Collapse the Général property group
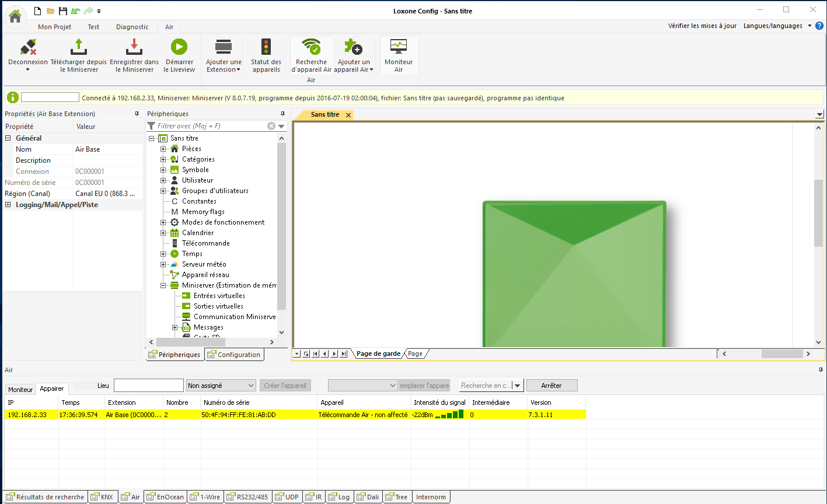Image resolution: width=827 pixels, height=504 pixels. point(8,138)
